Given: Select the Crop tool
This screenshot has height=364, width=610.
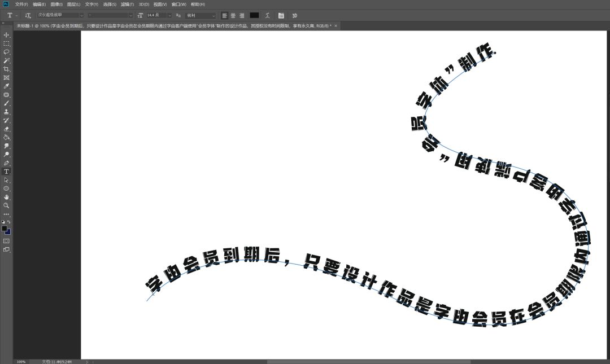Looking at the screenshot, I should click(7, 69).
